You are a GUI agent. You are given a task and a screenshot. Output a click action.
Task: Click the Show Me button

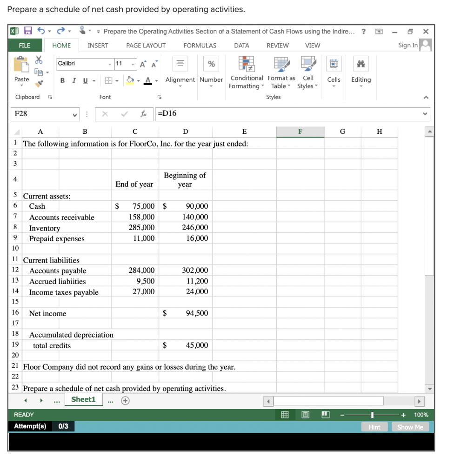pos(410,427)
